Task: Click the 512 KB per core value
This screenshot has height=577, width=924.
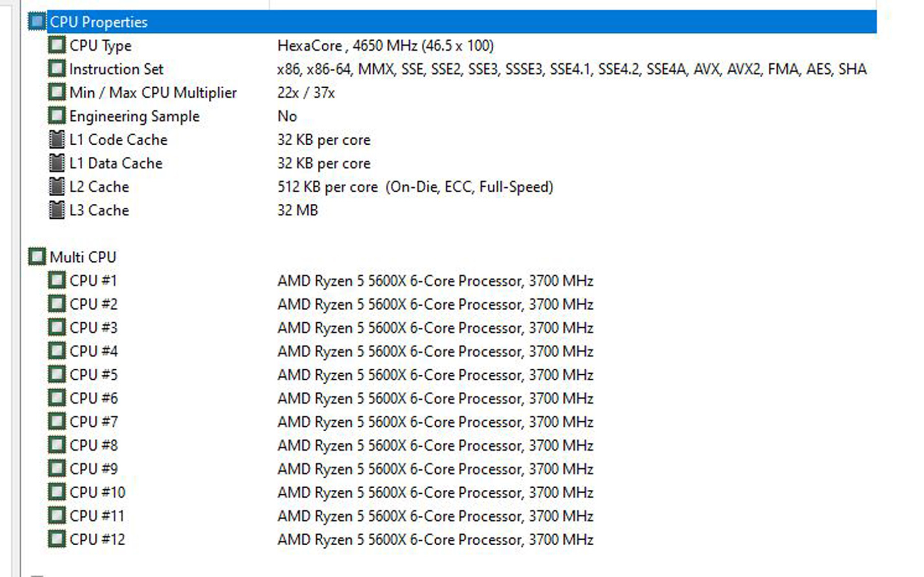Action: coord(327,187)
